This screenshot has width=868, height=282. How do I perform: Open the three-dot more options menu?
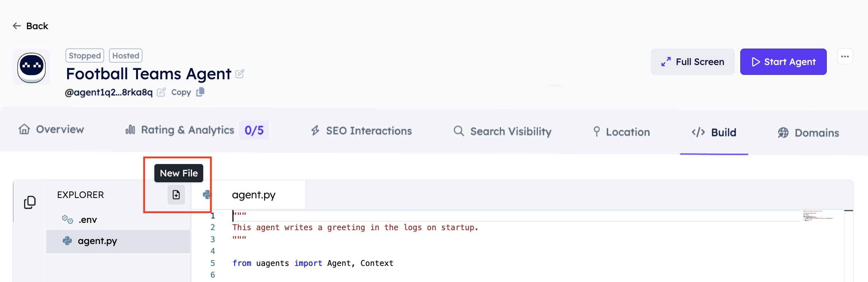845,57
